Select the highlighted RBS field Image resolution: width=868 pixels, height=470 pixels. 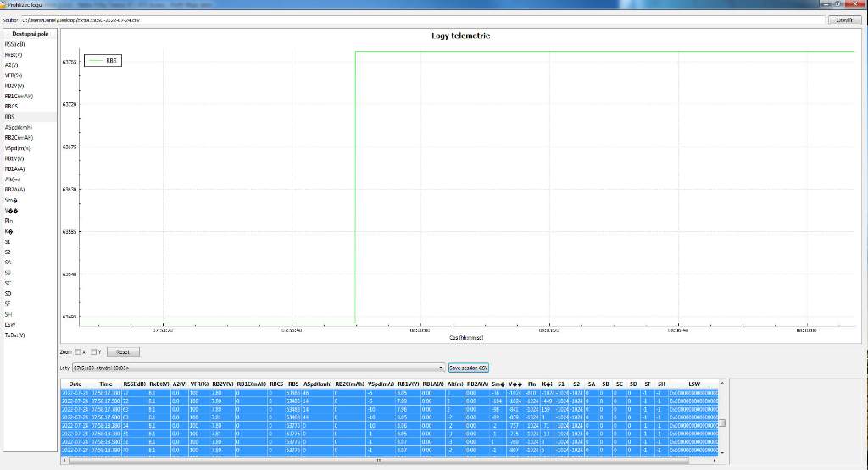(10, 116)
